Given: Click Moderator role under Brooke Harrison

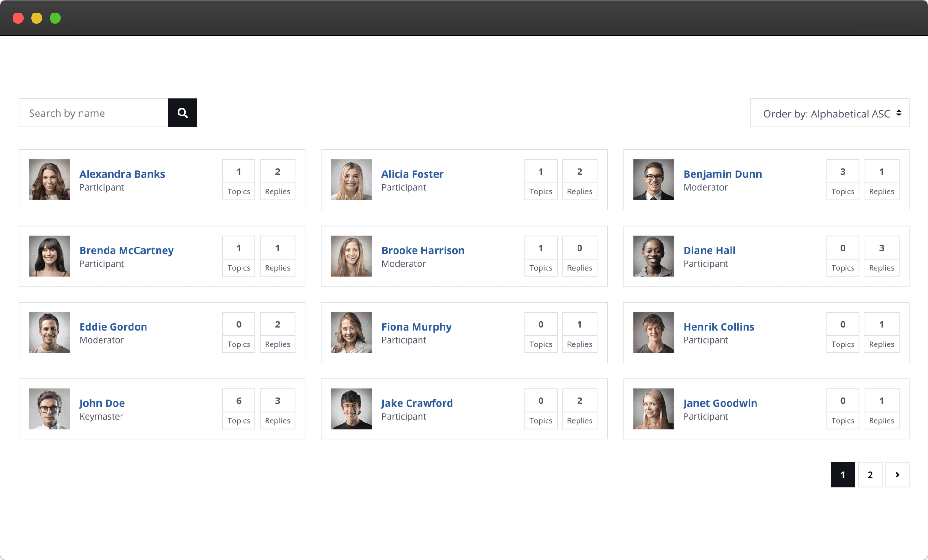Looking at the screenshot, I should 403,263.
